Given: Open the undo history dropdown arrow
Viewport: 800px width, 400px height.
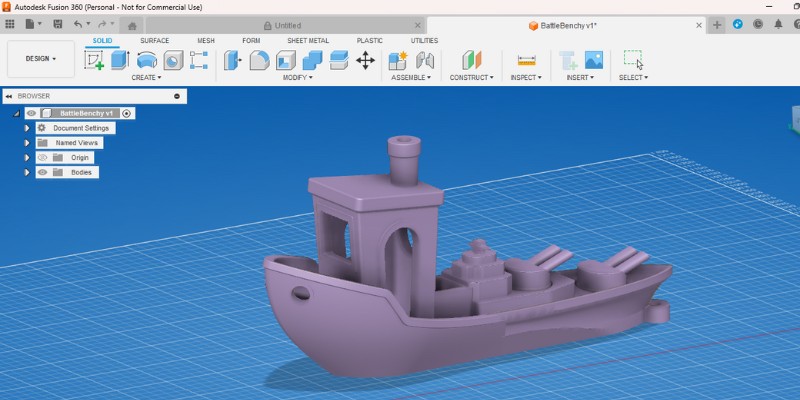Looking at the screenshot, I should pos(88,24).
